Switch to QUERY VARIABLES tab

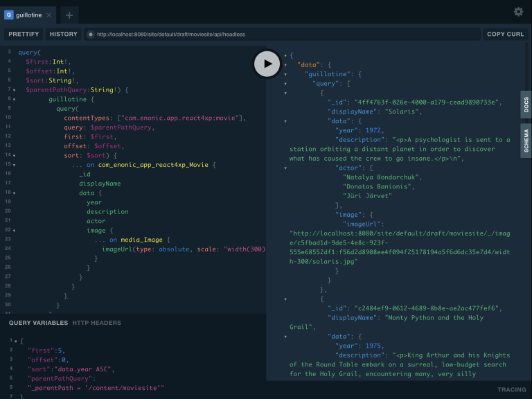click(x=38, y=323)
